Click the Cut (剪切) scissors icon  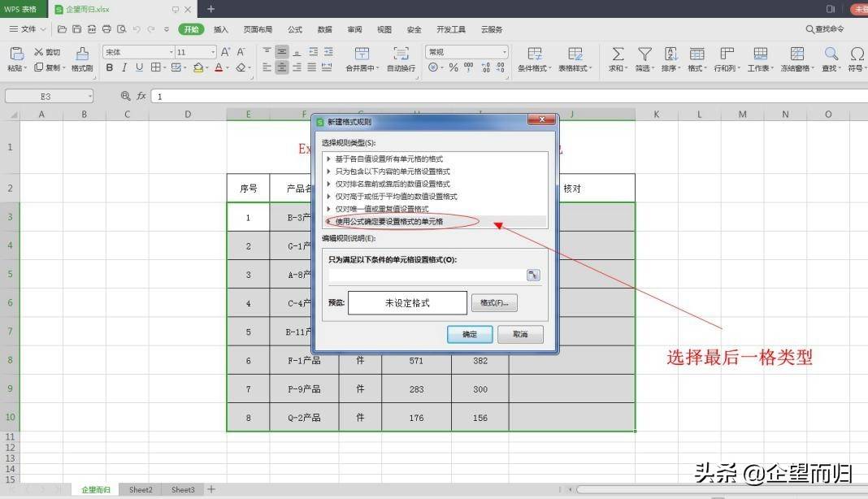38,52
